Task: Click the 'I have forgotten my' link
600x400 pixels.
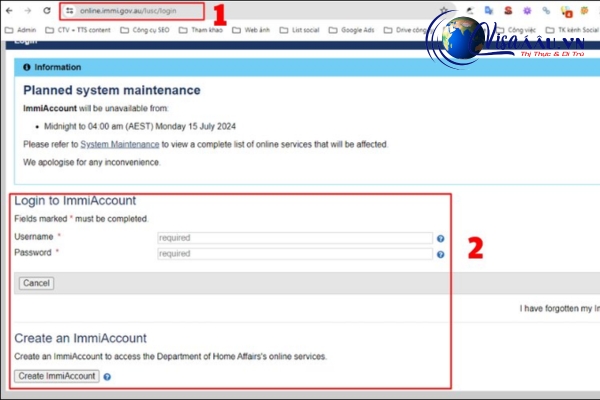Action: coord(559,309)
